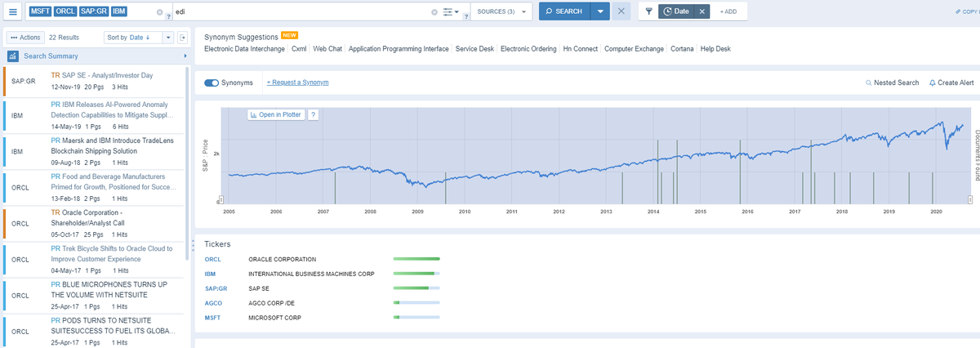Select the SAP:GR ticker link in Tickers

click(x=216, y=288)
